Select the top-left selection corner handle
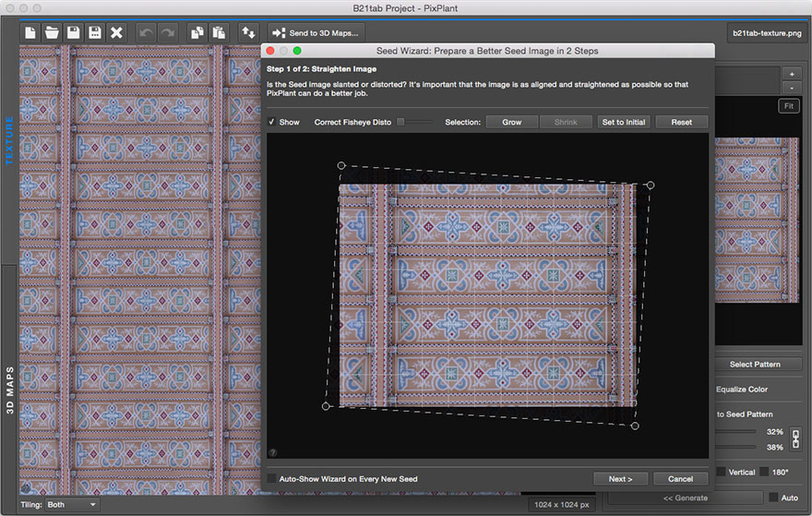The width and height of the screenshot is (812, 516). 341,165
